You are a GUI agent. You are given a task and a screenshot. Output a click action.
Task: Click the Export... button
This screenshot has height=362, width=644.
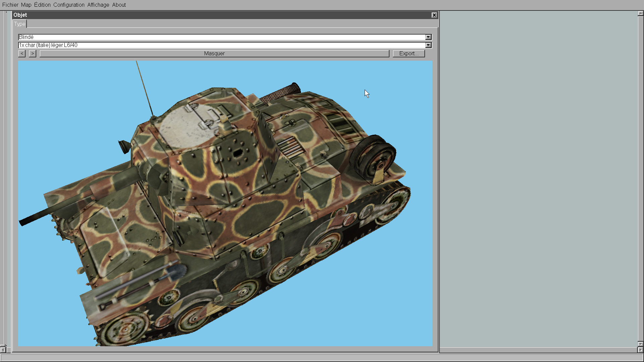pyautogui.click(x=409, y=53)
